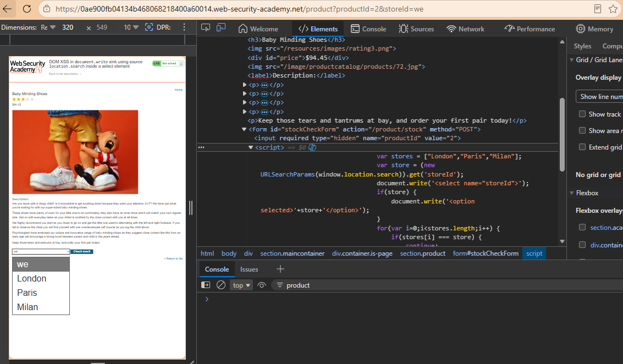Bookmark page with star icon
This screenshot has height=364, width=623.
click(613, 9)
